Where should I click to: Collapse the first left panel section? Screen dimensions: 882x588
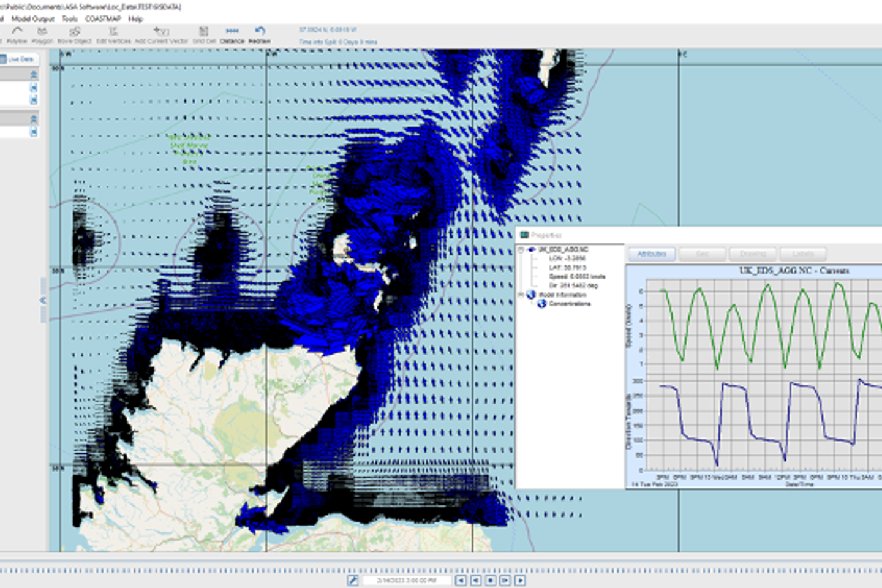coord(34,74)
